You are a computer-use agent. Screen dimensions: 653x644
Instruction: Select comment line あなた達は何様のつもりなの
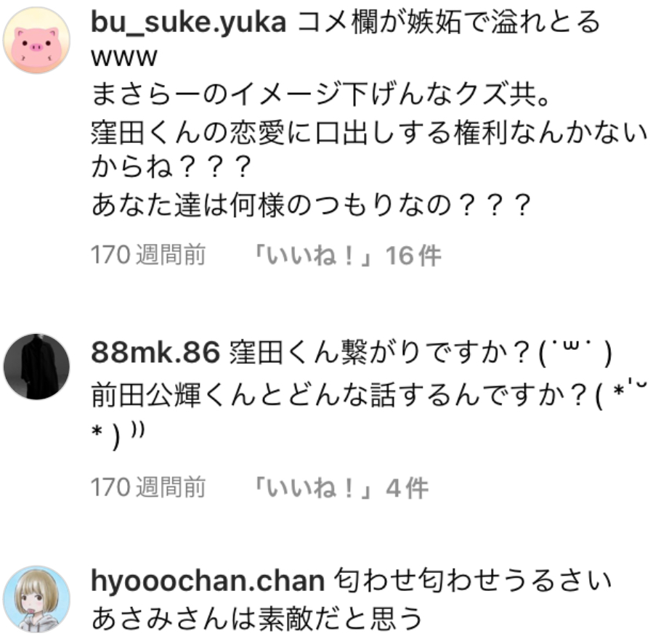(x=311, y=205)
